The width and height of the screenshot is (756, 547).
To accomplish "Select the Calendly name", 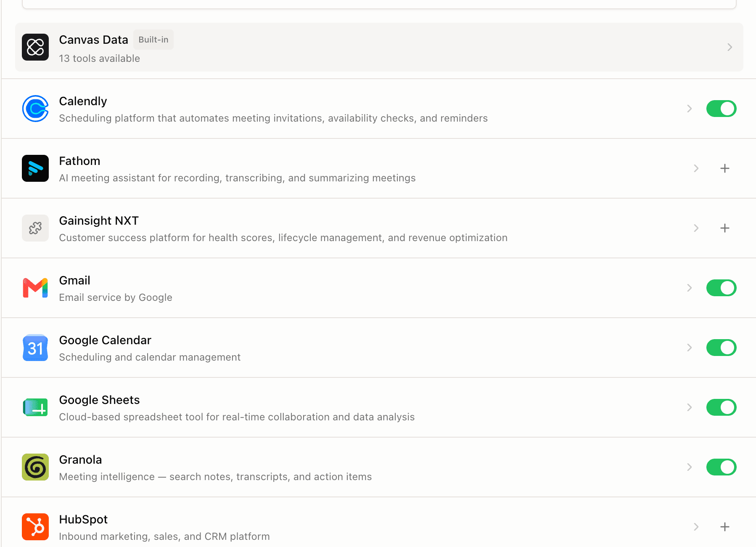I will pyautogui.click(x=83, y=101).
